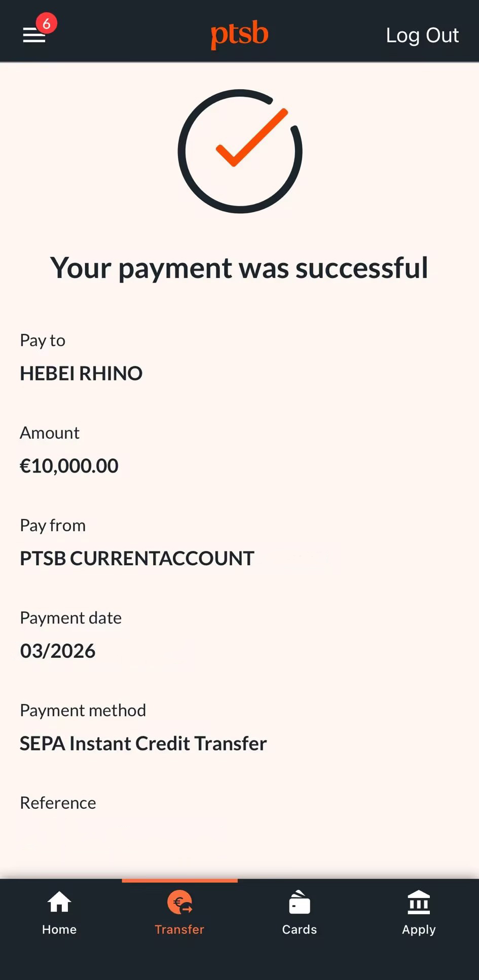Tap the Transfer euro icon
Screen dimensions: 479x980
click(179, 903)
